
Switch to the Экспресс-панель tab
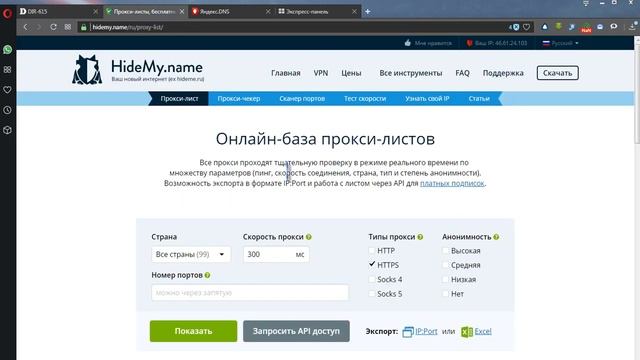(x=317, y=11)
